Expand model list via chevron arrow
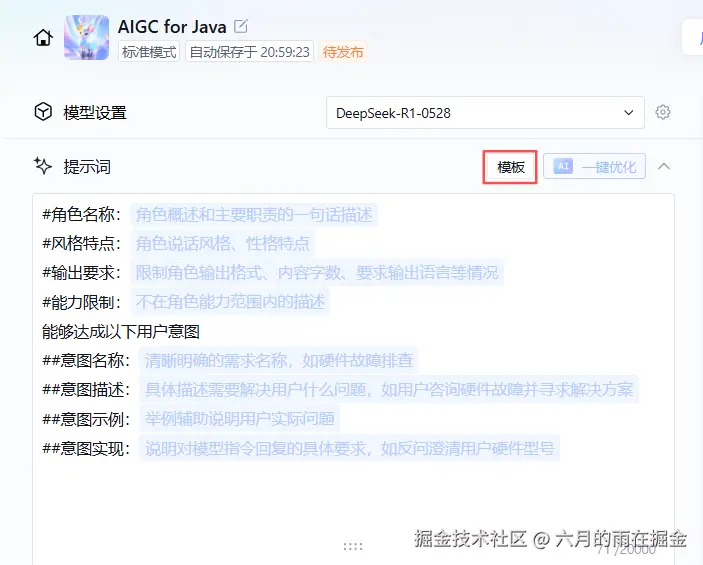The width and height of the screenshot is (703, 565). click(629, 113)
